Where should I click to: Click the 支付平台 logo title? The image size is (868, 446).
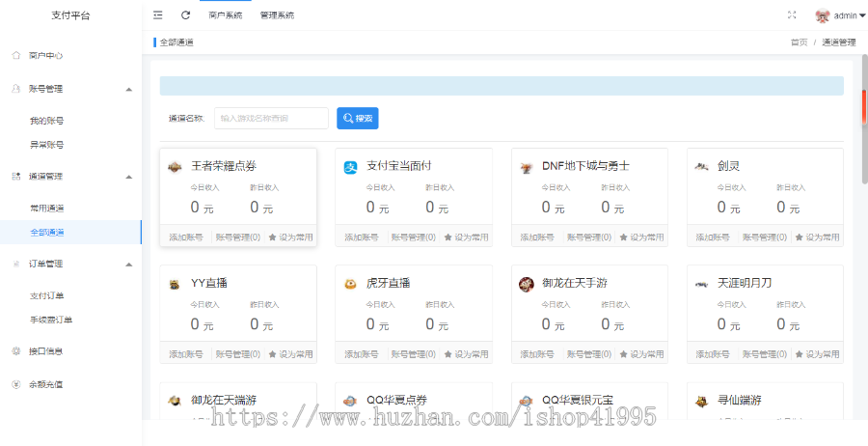(x=70, y=15)
